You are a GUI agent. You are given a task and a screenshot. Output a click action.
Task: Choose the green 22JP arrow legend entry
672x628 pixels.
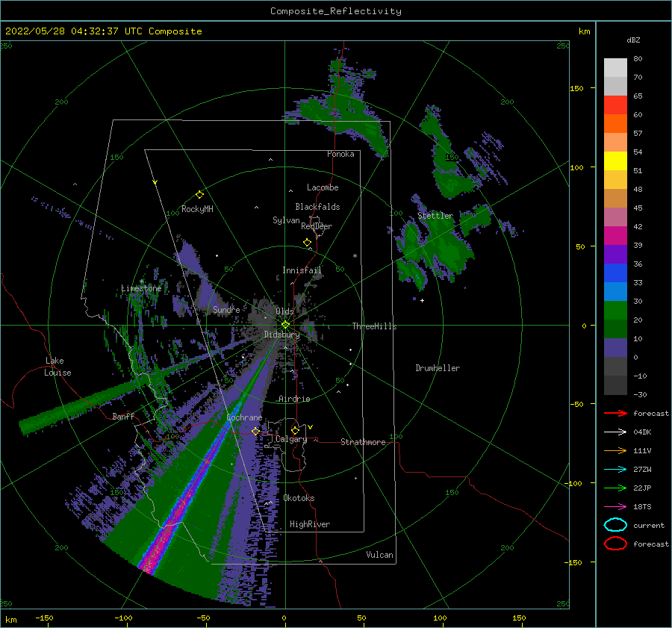pos(615,488)
